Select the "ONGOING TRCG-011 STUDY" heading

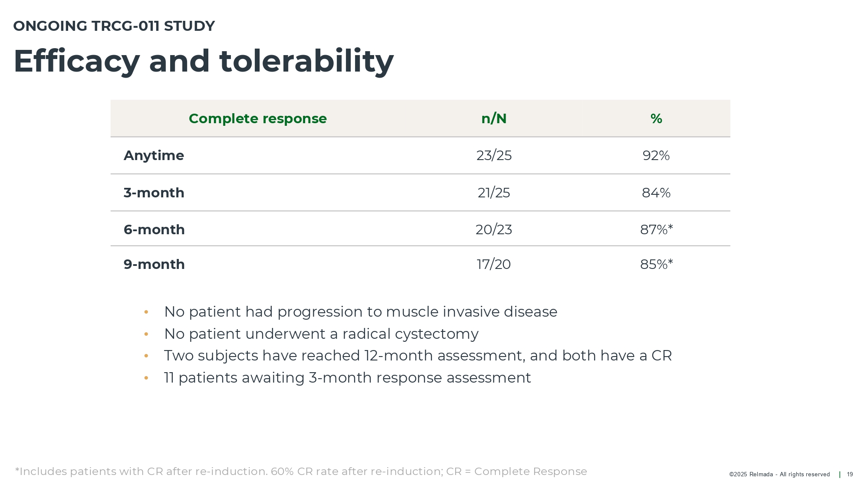pyautogui.click(x=114, y=26)
